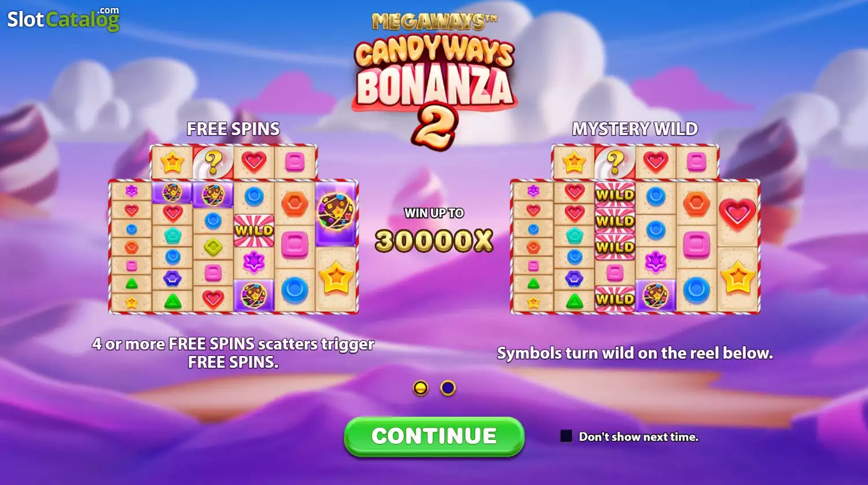Click the large yellow star in Free Spins grid
868x485 pixels.
point(336,279)
